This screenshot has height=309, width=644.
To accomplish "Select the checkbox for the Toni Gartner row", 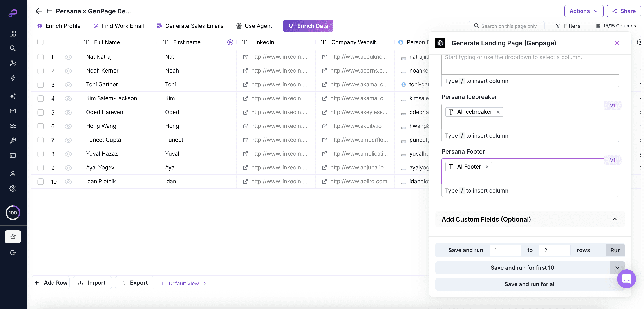I will [x=40, y=85].
